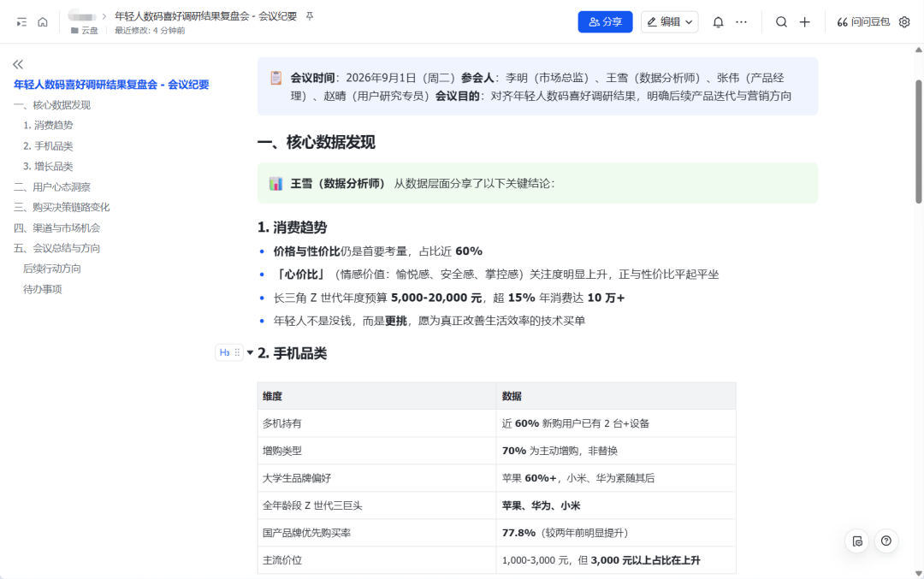Click the vertical scrollbar thumb
This screenshot has width=924, height=579.
(x=918, y=141)
